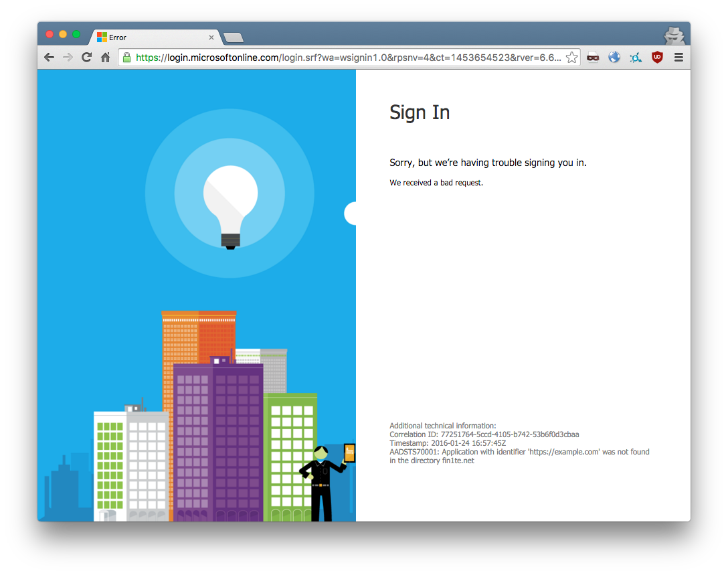728x575 pixels.
Task: Open the blue molecule-shaped extension icon
Action: 636,58
